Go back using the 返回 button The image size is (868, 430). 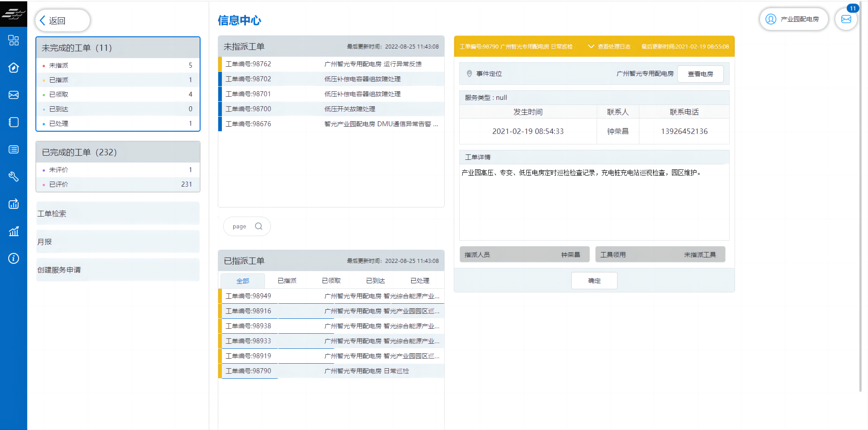coord(63,20)
